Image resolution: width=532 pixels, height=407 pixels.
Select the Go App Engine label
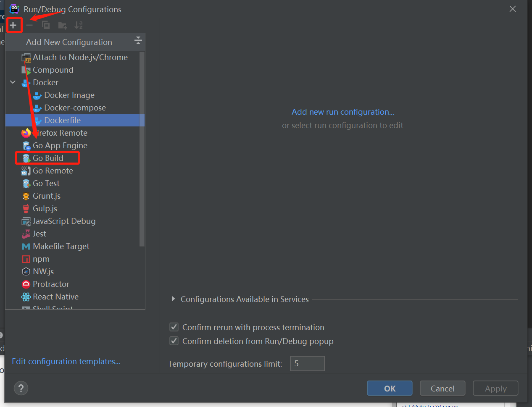(x=60, y=145)
